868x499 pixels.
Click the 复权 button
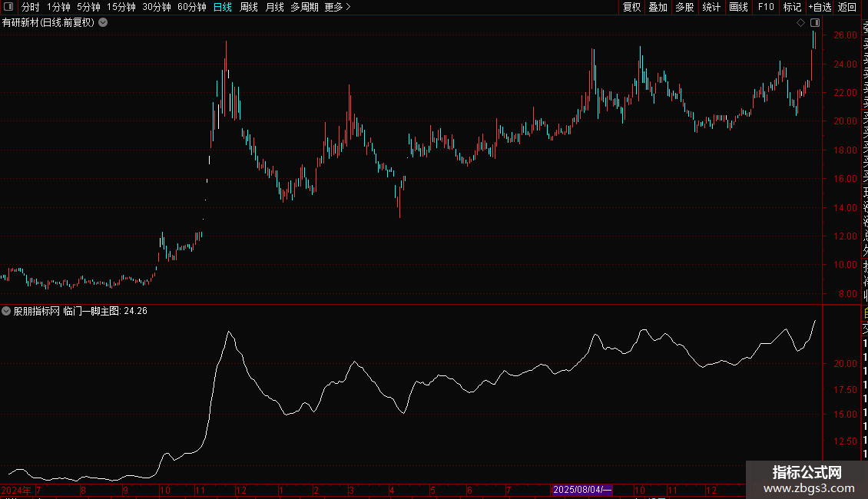631,7
